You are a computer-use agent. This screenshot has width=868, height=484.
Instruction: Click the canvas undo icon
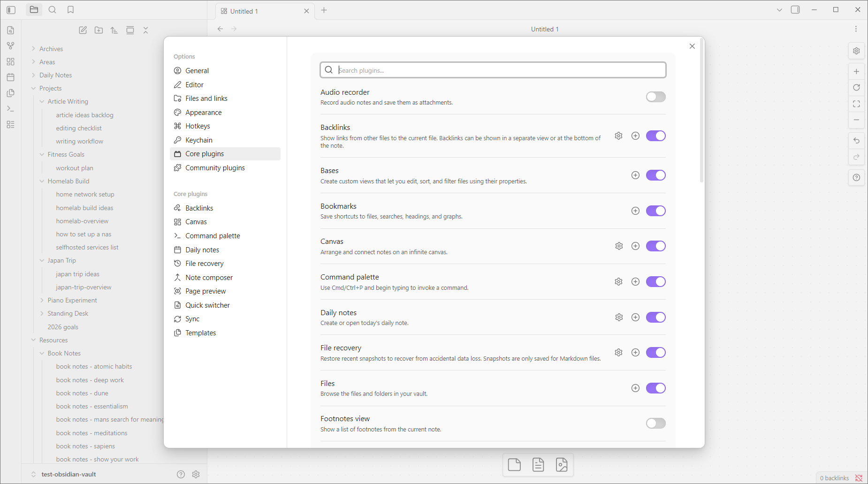tap(856, 141)
